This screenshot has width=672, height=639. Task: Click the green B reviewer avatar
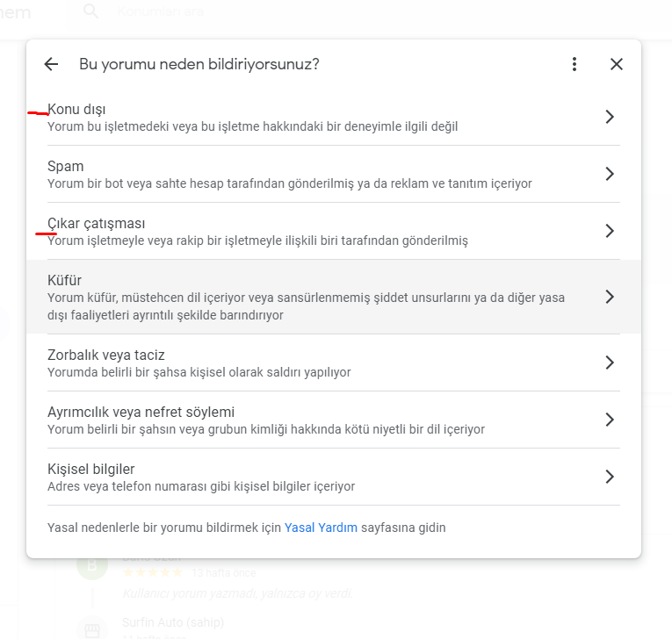coord(92,565)
